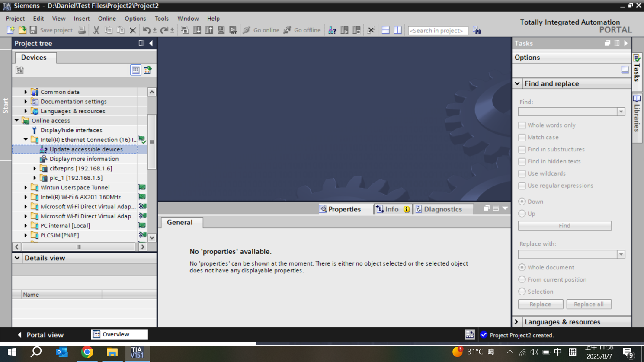
Task: Click the Search in project field
Action: tap(438, 31)
